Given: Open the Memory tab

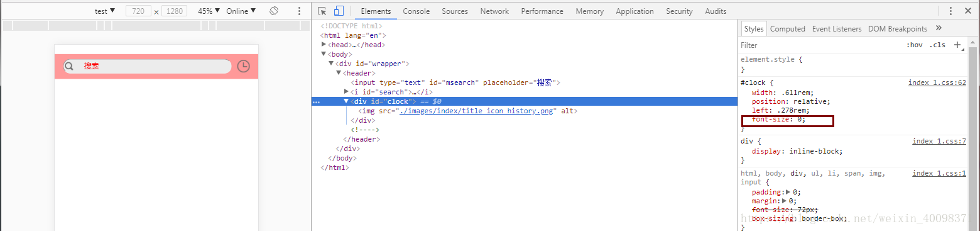Looking at the screenshot, I should point(589,11).
